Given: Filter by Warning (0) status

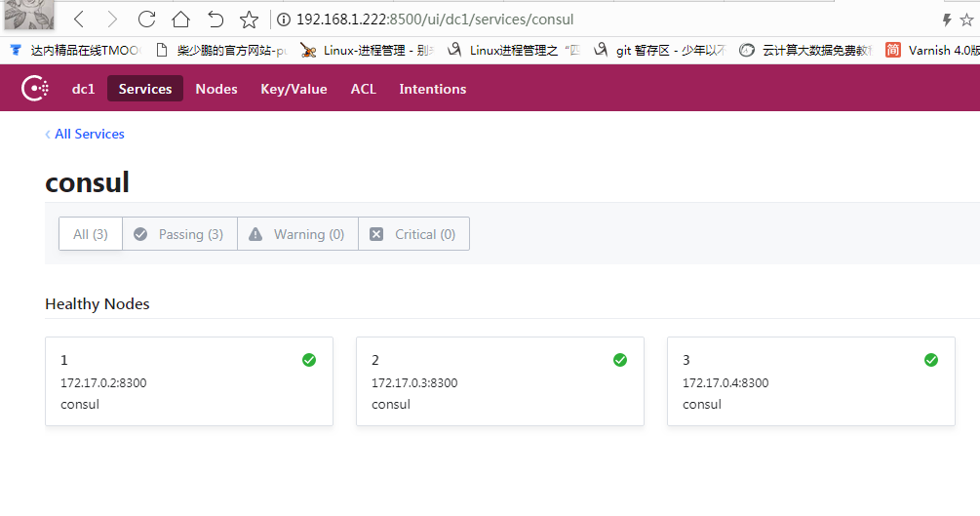Looking at the screenshot, I should (x=298, y=234).
